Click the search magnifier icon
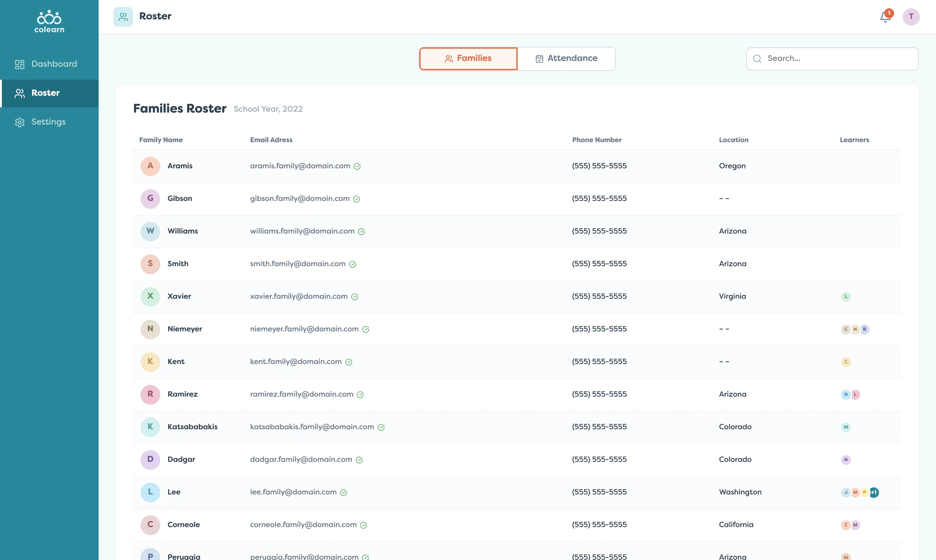This screenshot has width=936, height=560. pos(757,59)
